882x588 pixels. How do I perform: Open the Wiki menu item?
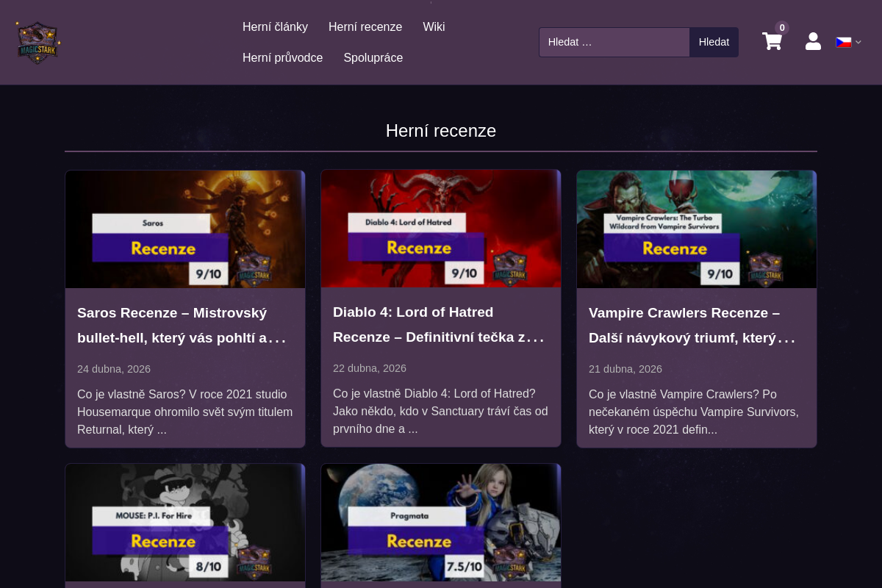point(434,26)
